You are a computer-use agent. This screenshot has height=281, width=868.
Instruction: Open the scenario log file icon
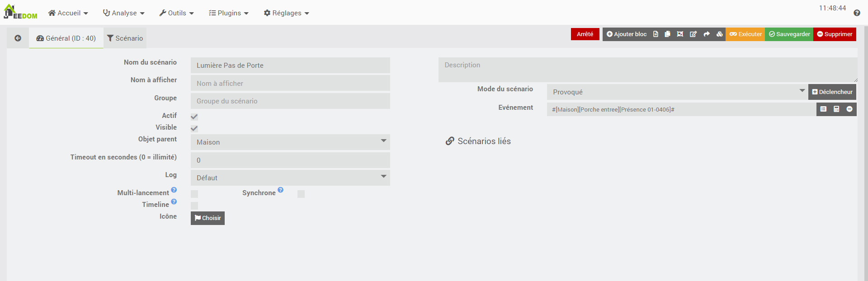tap(656, 34)
